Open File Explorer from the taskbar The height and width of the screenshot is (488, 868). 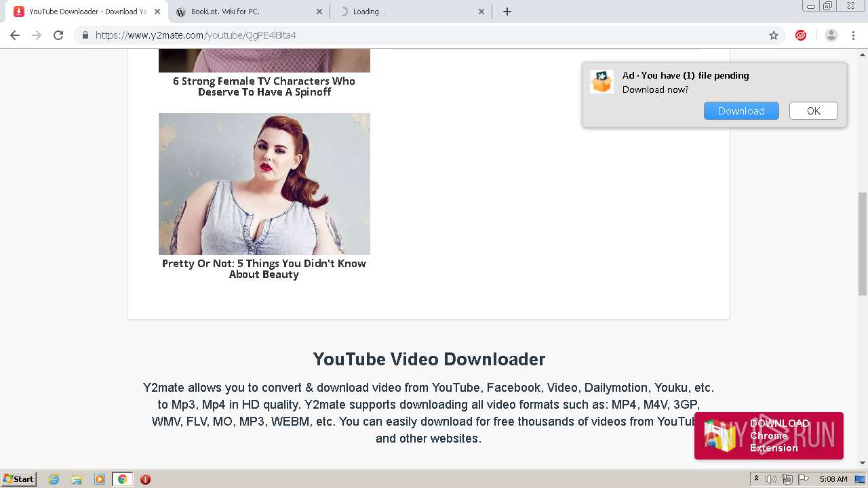click(x=77, y=479)
